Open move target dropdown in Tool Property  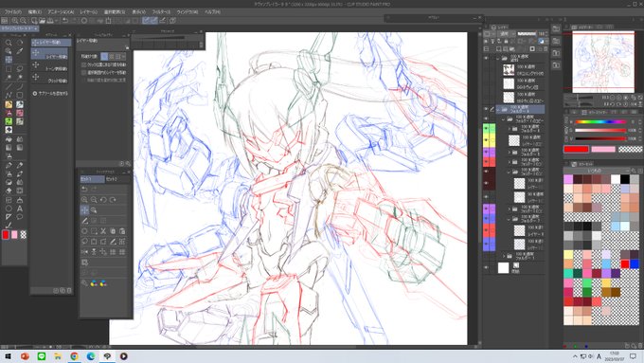point(124,56)
